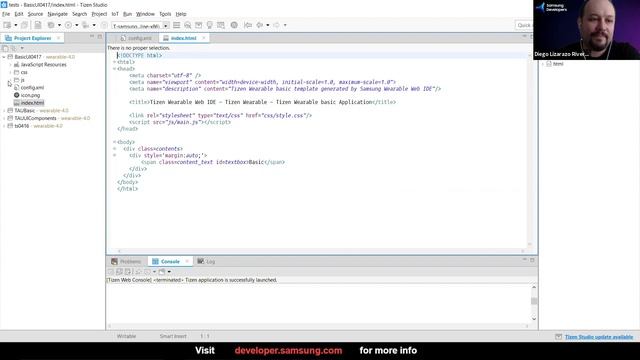Screen dimensions: 640x360
Task: Collapse the BasicUI0417 project node
Action: pyautogui.click(x=4, y=57)
